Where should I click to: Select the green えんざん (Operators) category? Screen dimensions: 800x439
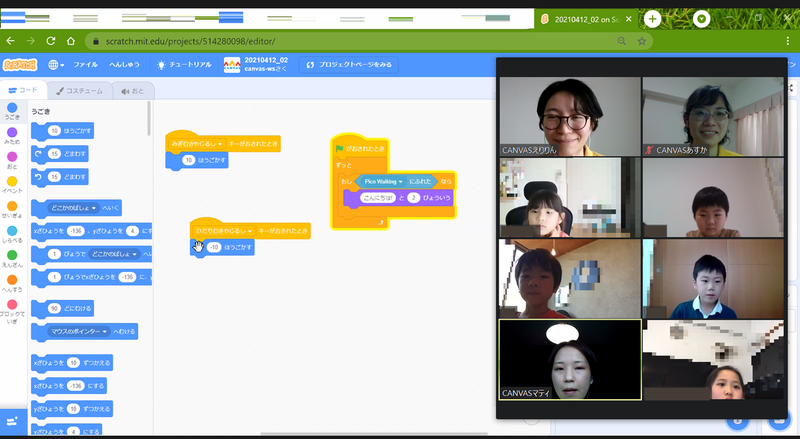[12, 254]
